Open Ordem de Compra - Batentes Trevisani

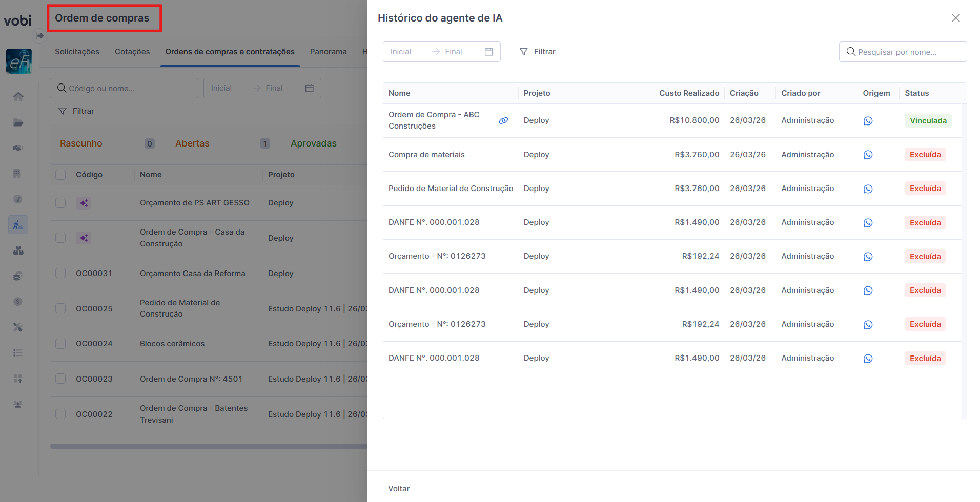tap(194, 414)
